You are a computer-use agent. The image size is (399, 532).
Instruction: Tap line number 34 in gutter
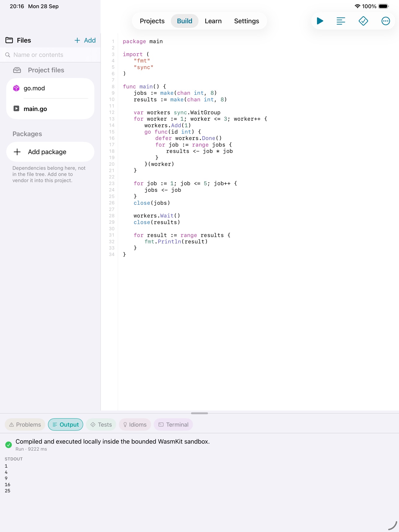pyautogui.click(x=112, y=255)
